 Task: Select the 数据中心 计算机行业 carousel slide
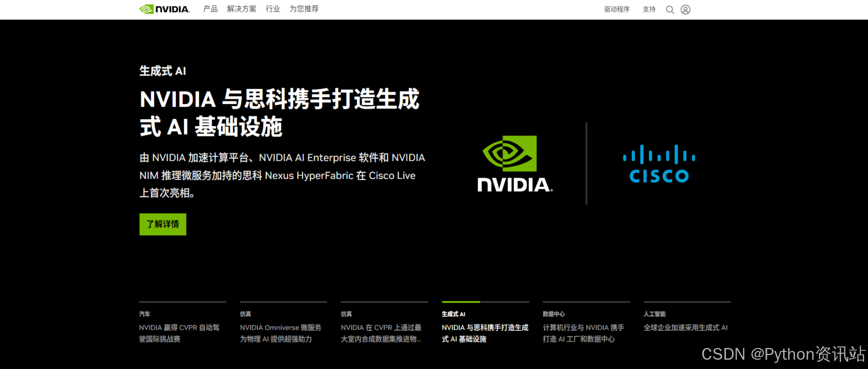click(586, 323)
